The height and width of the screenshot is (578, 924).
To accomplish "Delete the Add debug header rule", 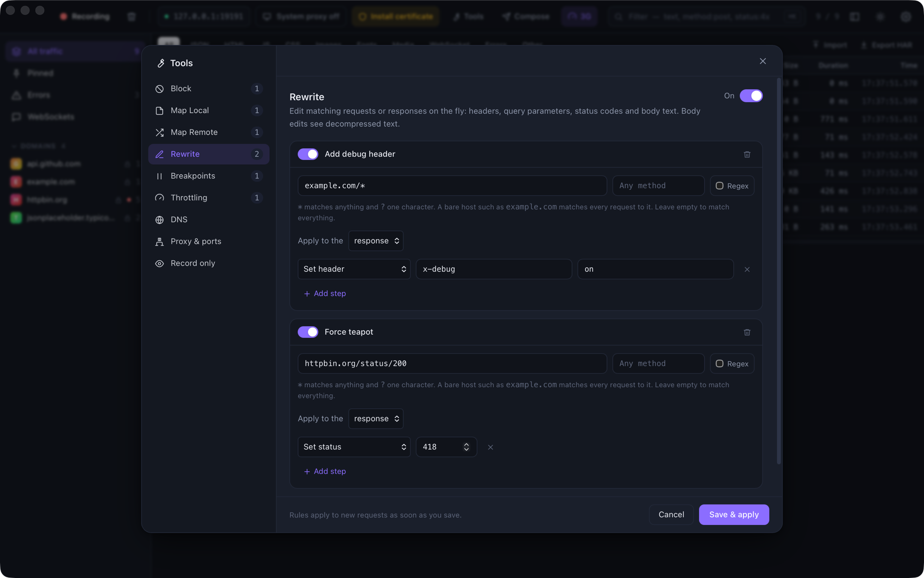I will [x=747, y=154].
